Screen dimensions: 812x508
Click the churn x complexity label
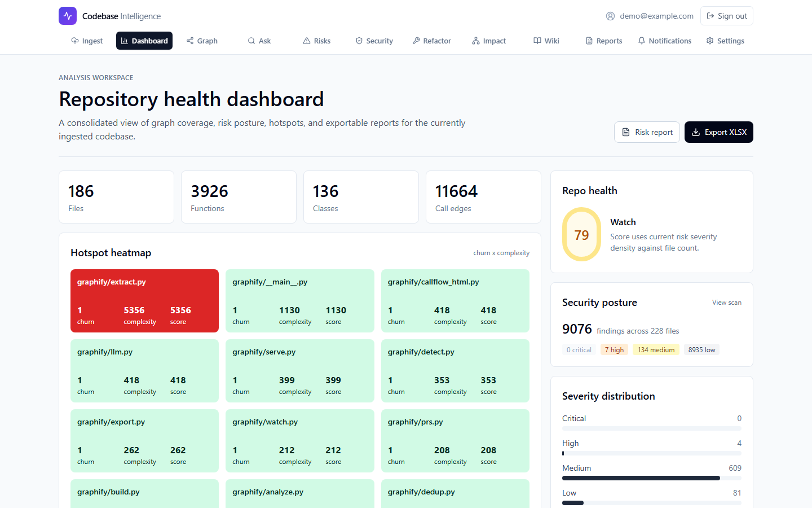[x=501, y=253]
